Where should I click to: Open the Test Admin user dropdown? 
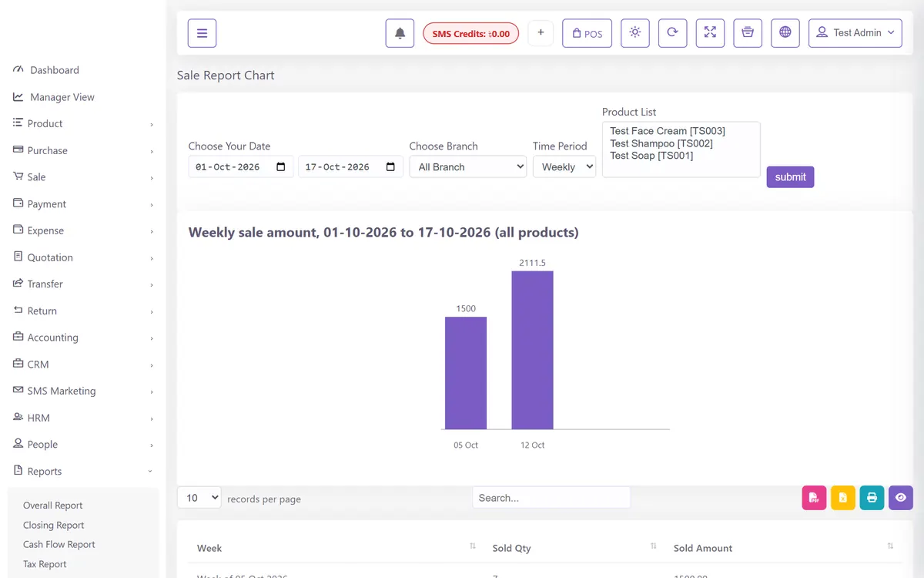[855, 33]
